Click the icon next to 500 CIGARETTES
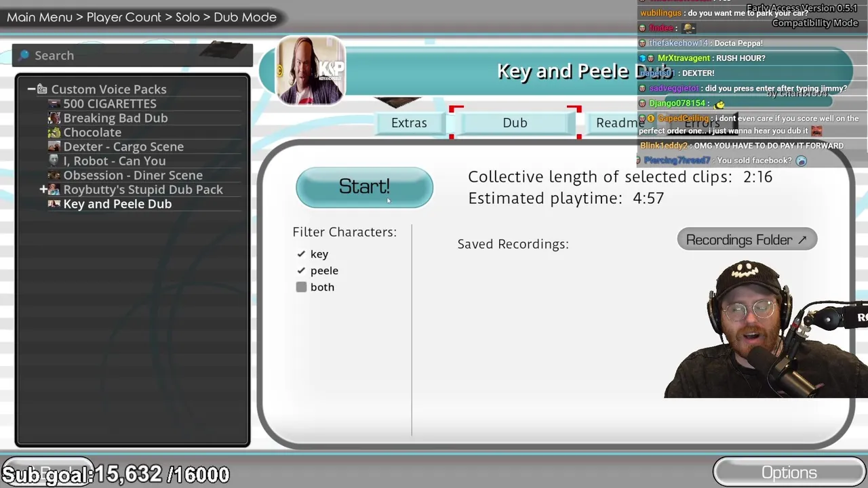This screenshot has height=488, width=868. point(54,104)
